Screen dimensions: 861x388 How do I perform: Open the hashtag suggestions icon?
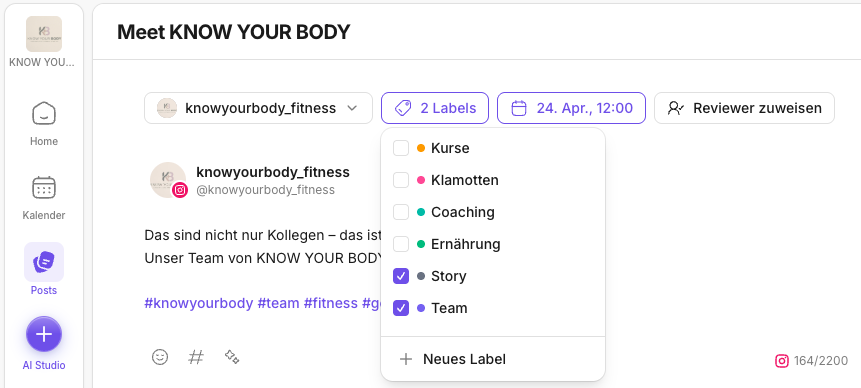196,357
